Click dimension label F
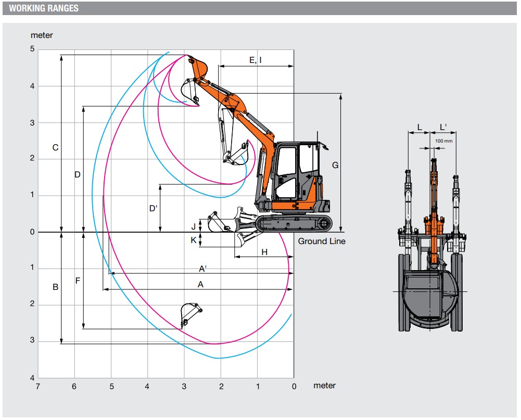Screen dimensions: 521x420 click(x=78, y=281)
